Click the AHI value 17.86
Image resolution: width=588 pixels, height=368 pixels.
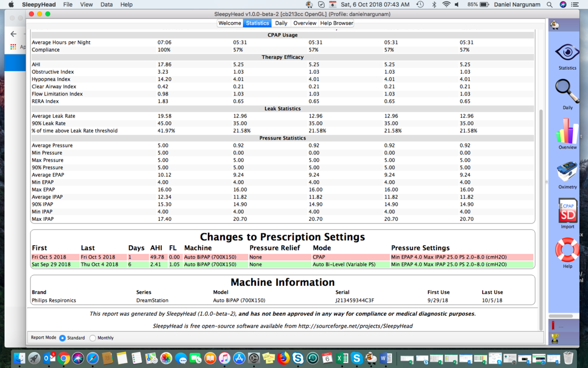click(164, 65)
